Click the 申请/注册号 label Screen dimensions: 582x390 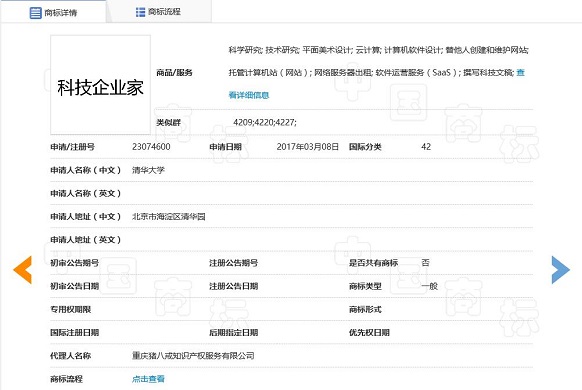(x=72, y=147)
